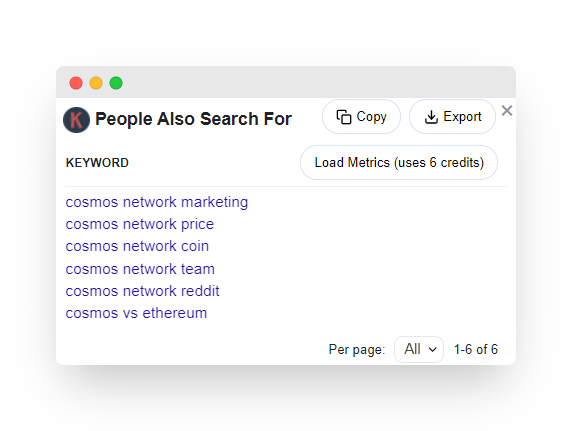Open the Per page All dropdown
The height and width of the screenshot is (431, 572).
pos(419,349)
